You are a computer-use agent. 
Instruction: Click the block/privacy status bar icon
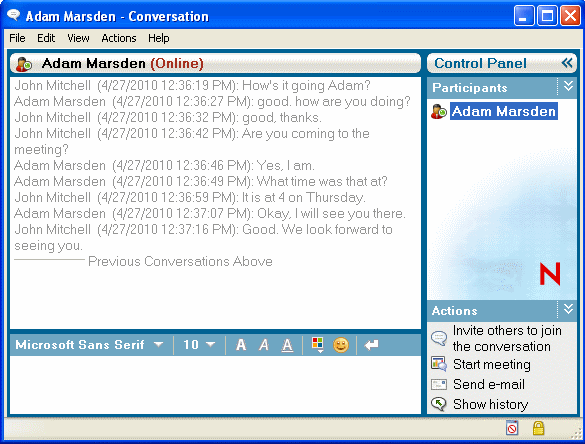pos(512,428)
